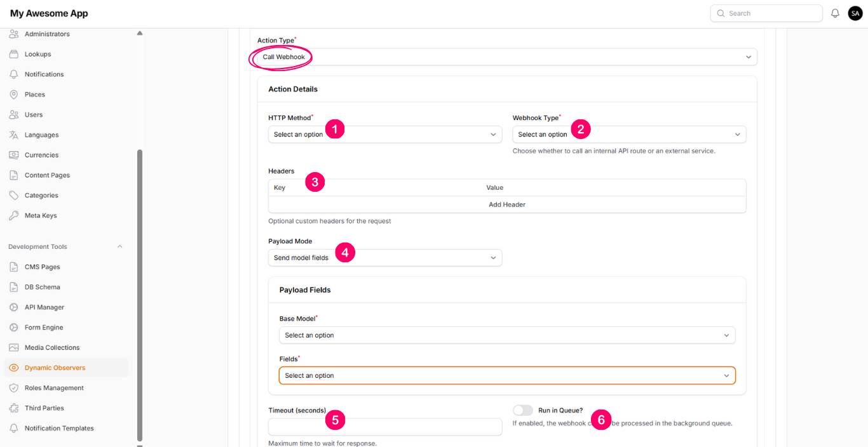
Task: Click the notification bell icon
Action: tap(835, 13)
